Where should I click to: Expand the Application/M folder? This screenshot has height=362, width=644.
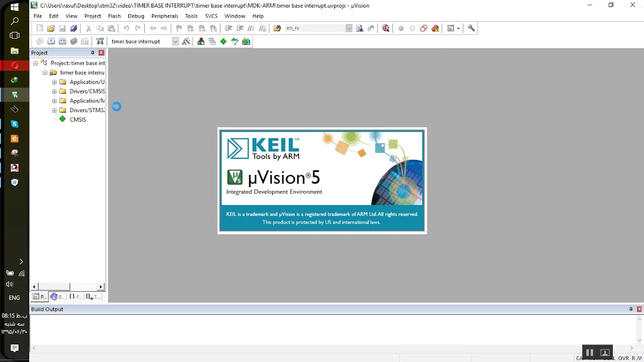54,101
